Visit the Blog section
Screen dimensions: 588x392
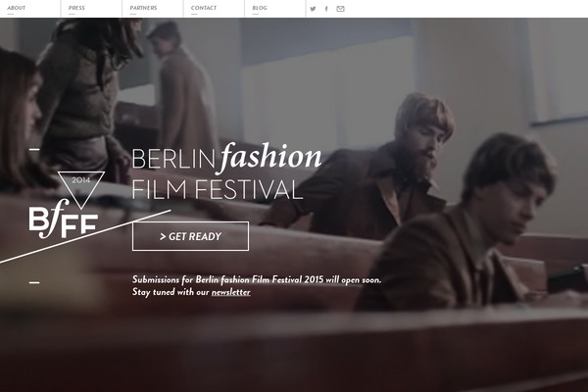coord(260,8)
